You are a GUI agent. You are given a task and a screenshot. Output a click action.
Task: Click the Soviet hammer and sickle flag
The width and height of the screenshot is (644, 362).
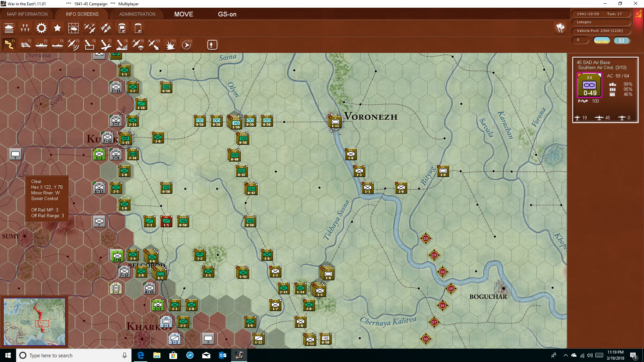click(x=638, y=14)
